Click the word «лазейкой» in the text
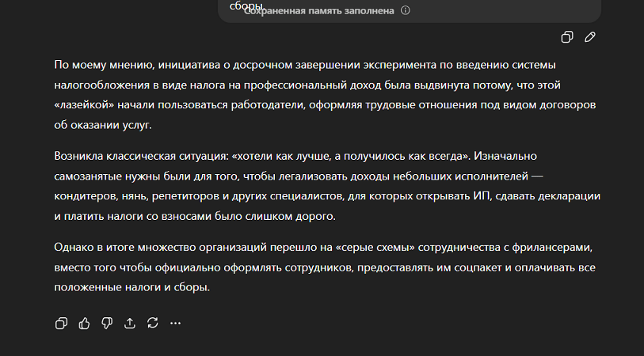 pyautogui.click(x=84, y=105)
